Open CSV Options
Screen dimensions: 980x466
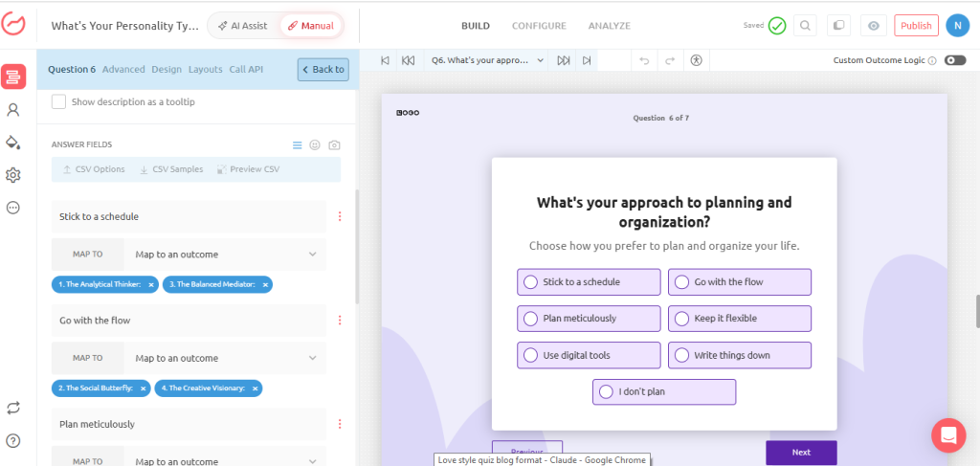pyautogui.click(x=94, y=169)
